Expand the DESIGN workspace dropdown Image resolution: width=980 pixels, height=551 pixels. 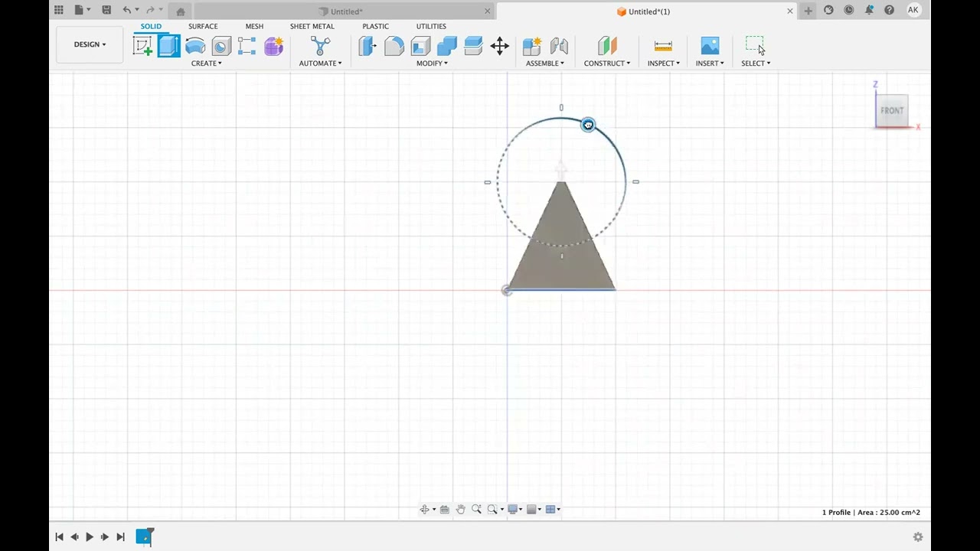click(90, 44)
